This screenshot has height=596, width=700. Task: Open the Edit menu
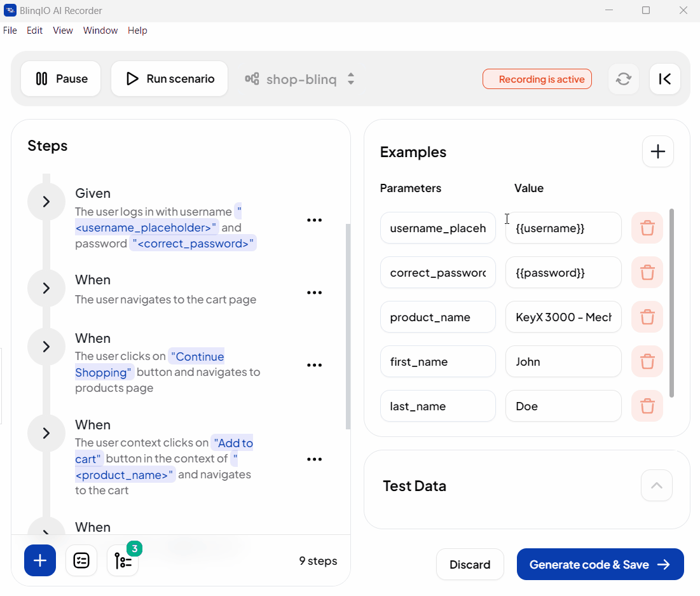point(34,31)
